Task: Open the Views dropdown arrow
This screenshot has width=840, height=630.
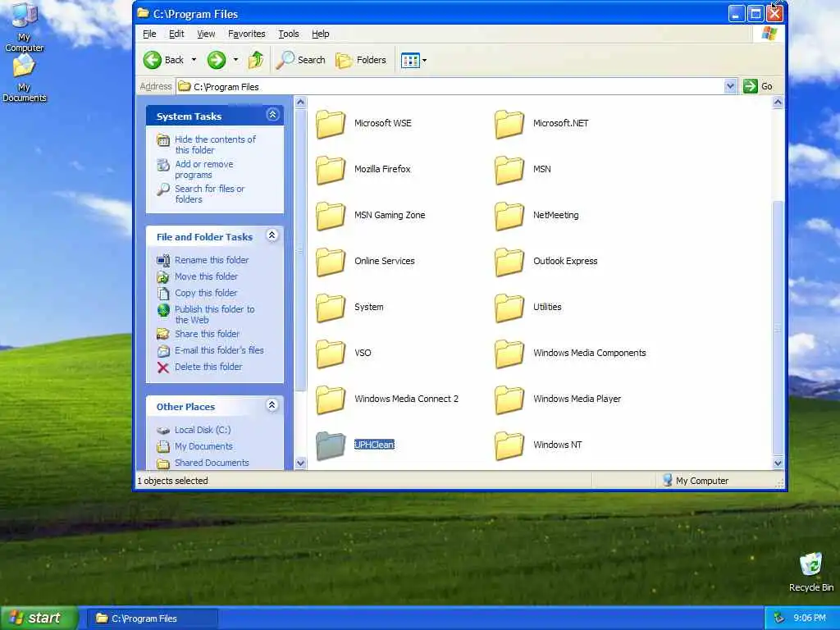Action: (x=424, y=61)
